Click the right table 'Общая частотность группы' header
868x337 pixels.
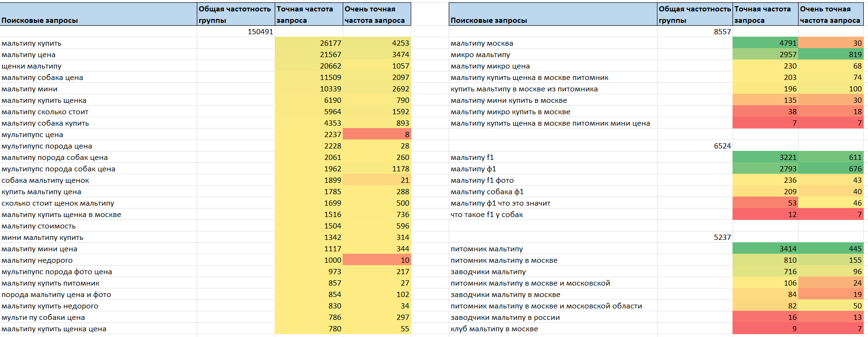[695, 14]
